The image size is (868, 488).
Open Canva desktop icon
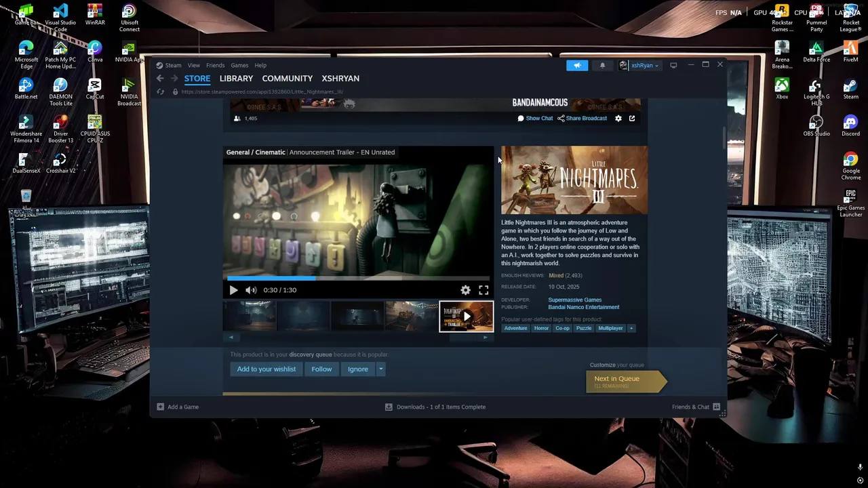pyautogui.click(x=95, y=52)
